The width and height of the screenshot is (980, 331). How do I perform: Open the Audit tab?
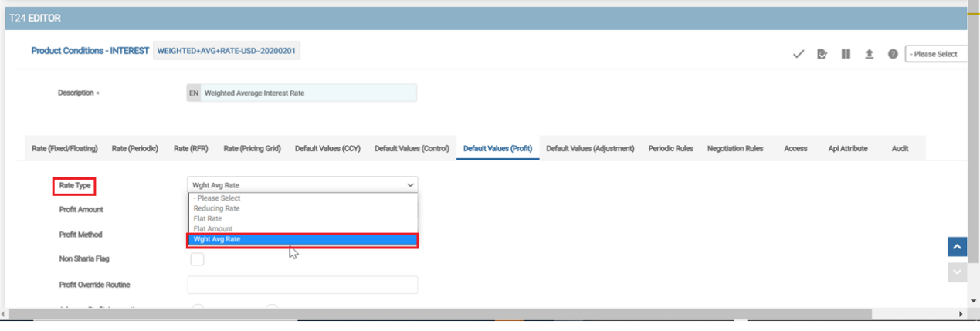tap(900, 148)
